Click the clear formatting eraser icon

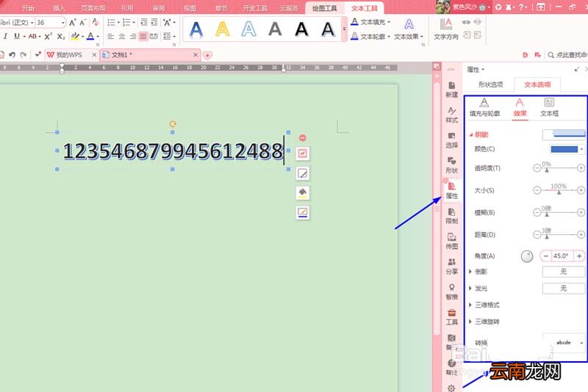(96, 23)
